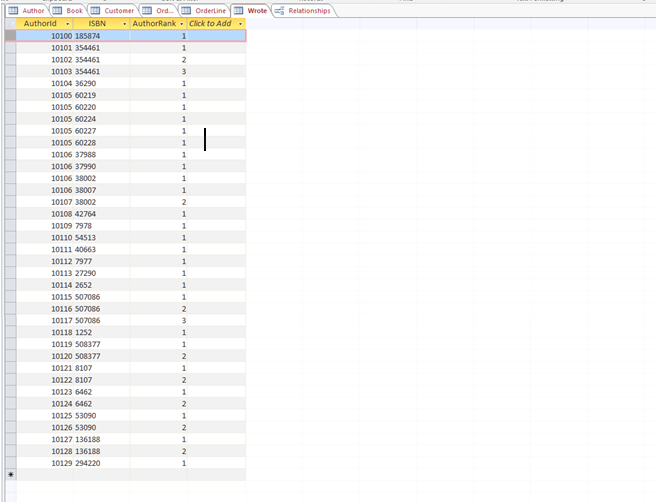The width and height of the screenshot is (656, 502).
Task: Switch to the Customer tab
Action: pyautogui.click(x=113, y=11)
